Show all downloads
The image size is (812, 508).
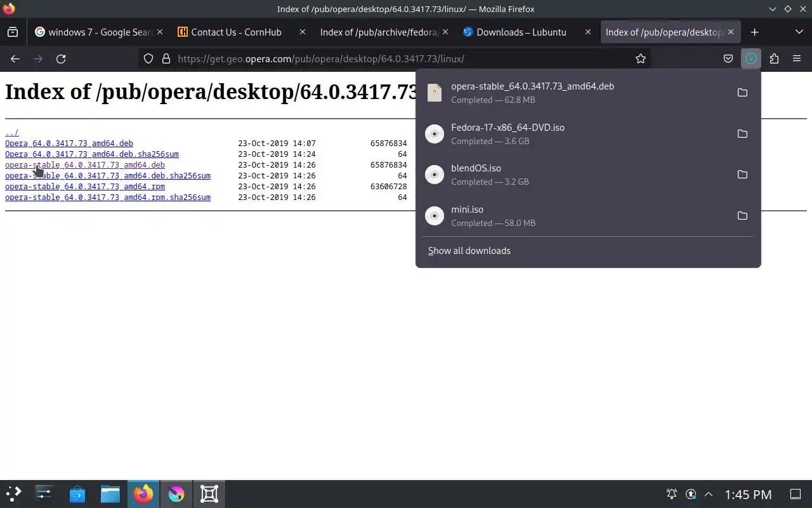(x=469, y=251)
